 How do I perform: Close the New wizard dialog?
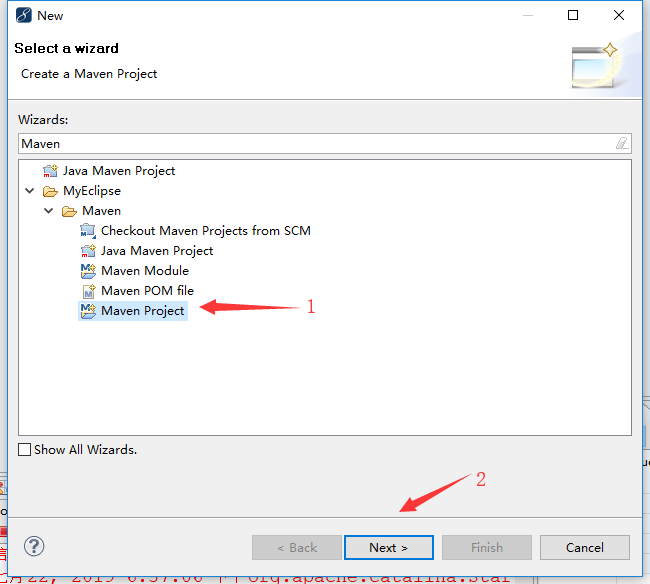coord(619,15)
